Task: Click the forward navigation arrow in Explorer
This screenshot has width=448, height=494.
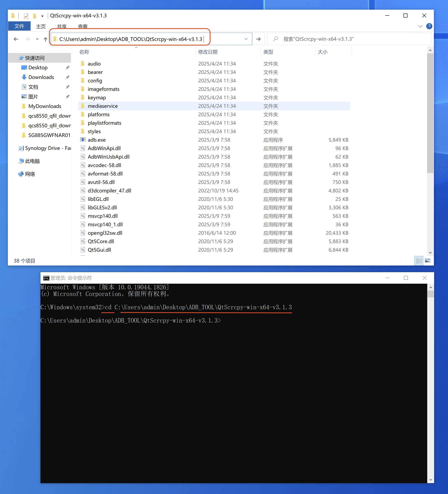Action: point(27,39)
